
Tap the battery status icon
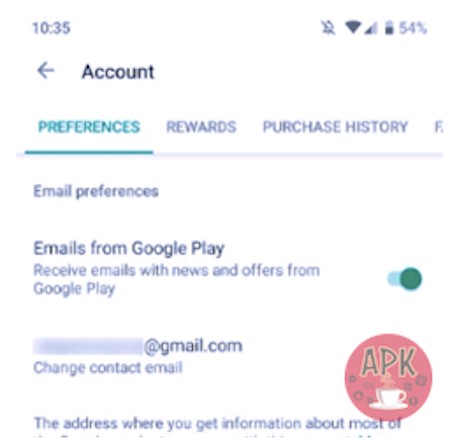point(389,28)
